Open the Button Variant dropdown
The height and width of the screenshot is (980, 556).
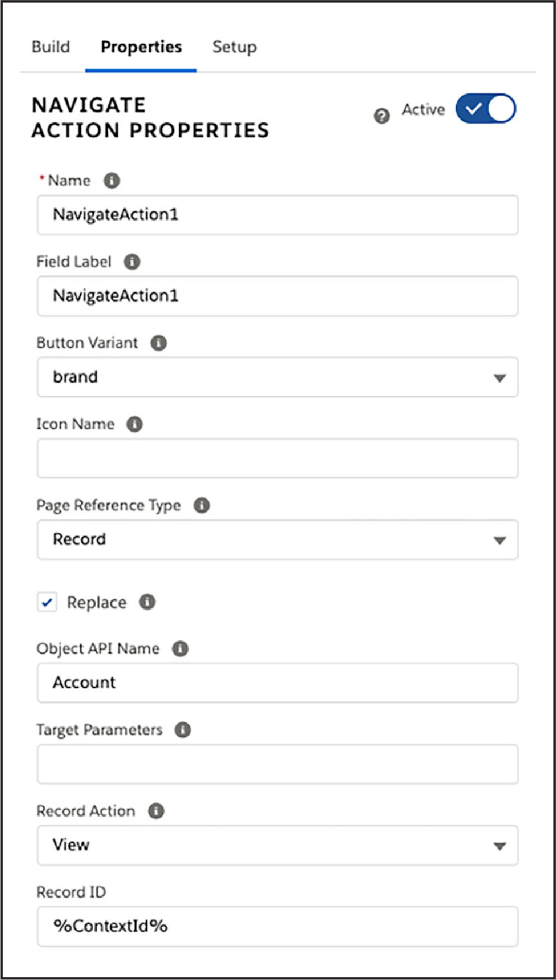pos(500,377)
